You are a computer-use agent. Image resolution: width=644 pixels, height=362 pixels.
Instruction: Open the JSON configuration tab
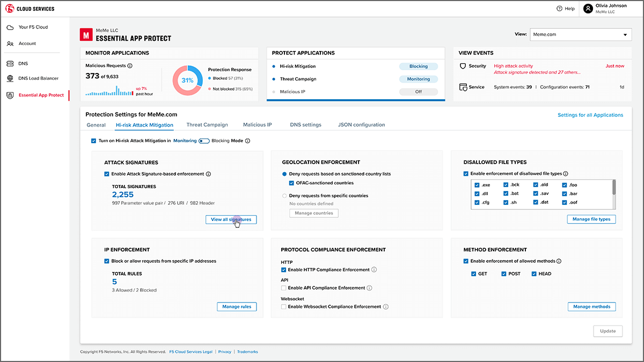[361, 125]
